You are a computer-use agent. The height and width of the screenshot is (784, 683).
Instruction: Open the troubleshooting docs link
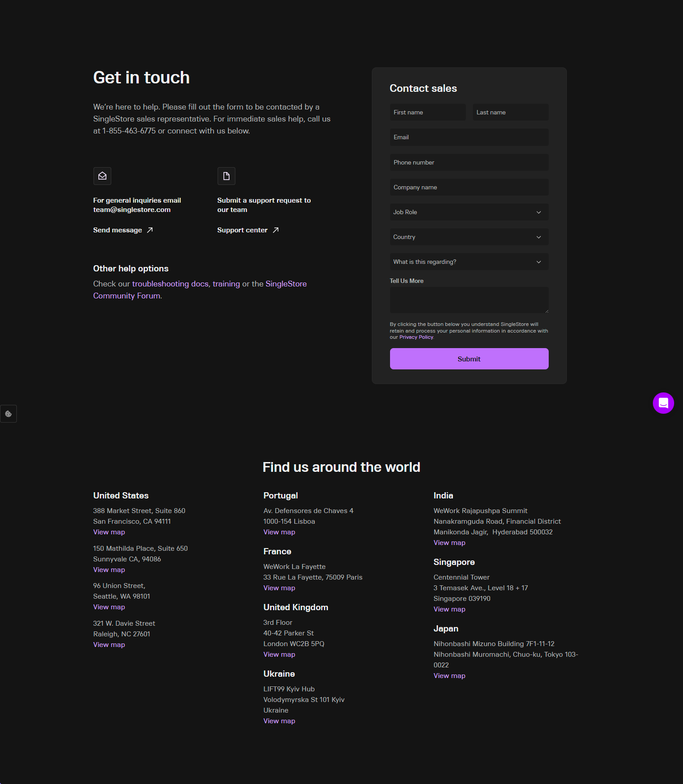(x=170, y=284)
